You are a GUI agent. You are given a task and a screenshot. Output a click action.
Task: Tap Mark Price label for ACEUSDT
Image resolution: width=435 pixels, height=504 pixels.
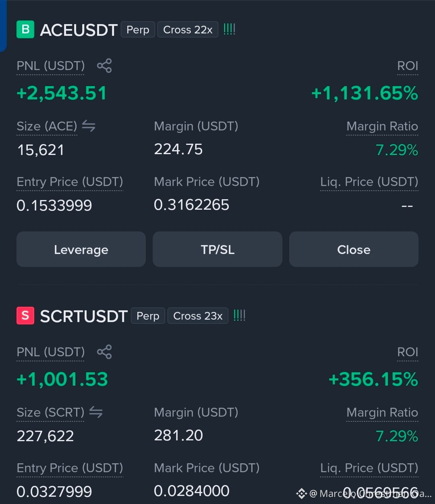(x=207, y=182)
